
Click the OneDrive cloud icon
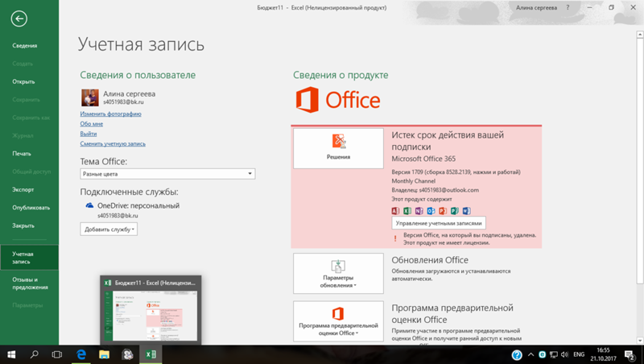point(89,205)
